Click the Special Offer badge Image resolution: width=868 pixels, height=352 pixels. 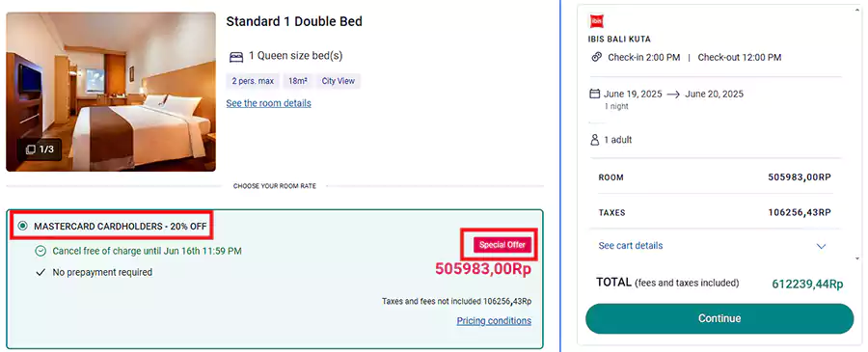(502, 245)
